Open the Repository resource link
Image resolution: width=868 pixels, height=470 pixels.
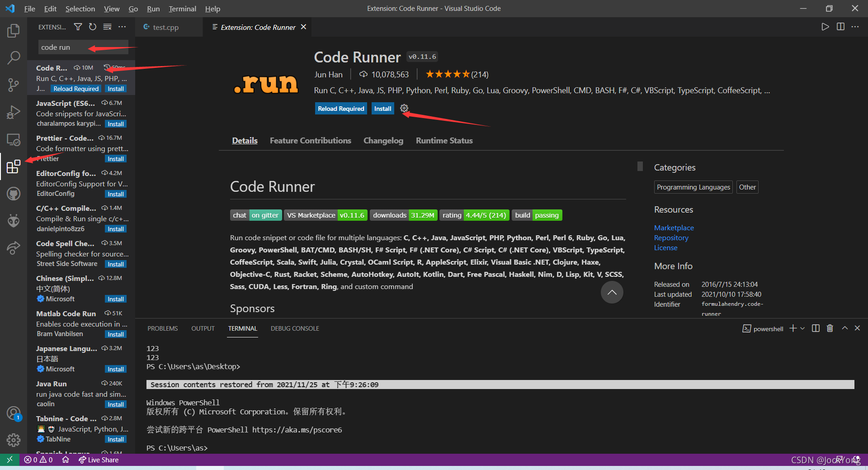671,238
